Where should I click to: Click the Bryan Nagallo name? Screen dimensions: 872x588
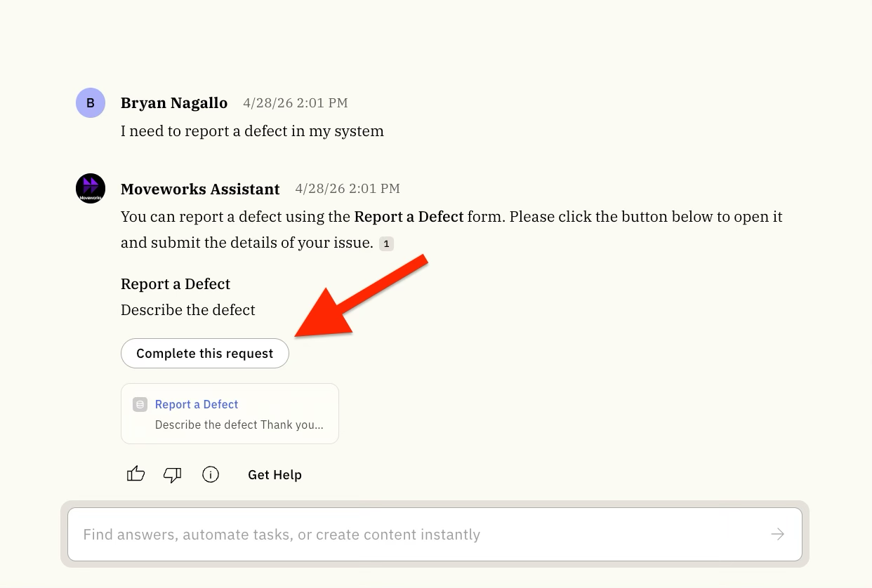(174, 103)
